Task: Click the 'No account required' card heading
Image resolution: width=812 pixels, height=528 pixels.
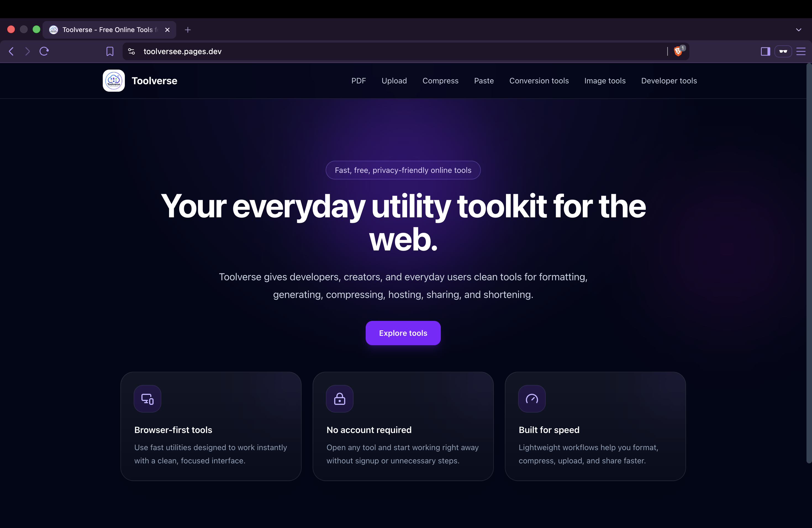Action: click(369, 430)
